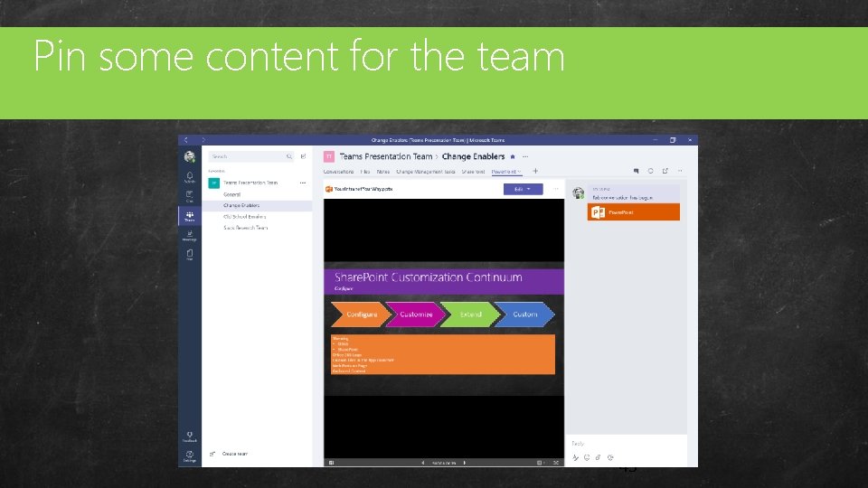The width and height of the screenshot is (868, 488).
Task: Click the pptx file name above slide
Action: [x=363, y=189]
